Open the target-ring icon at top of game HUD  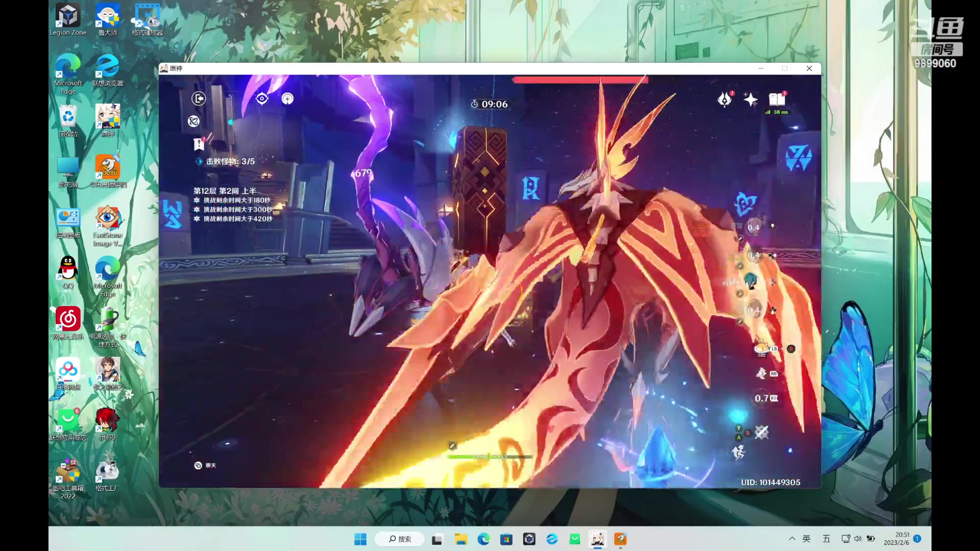click(x=262, y=98)
